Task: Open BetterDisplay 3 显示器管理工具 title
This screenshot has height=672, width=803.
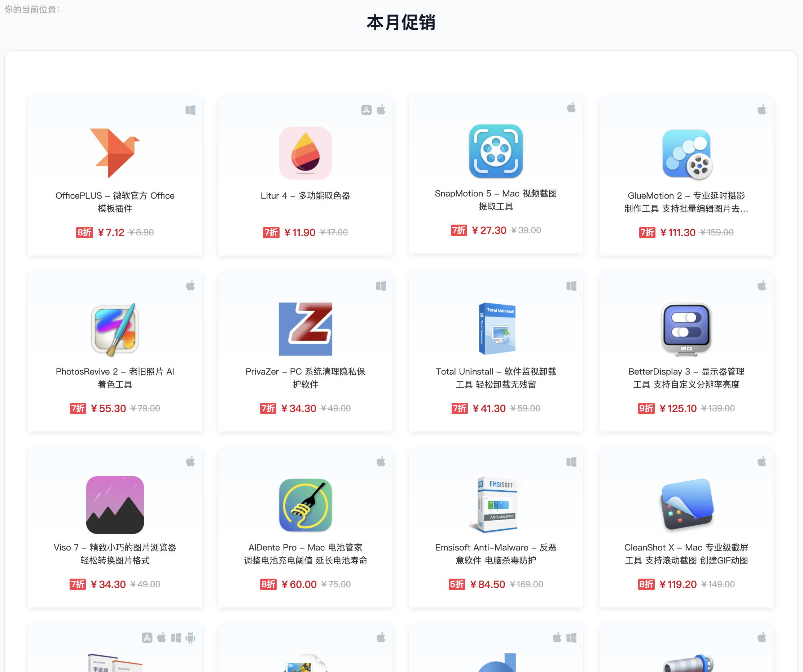Action: pos(686,378)
